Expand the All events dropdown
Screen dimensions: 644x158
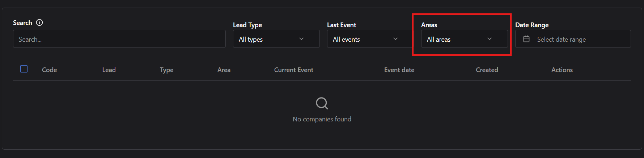pos(365,39)
